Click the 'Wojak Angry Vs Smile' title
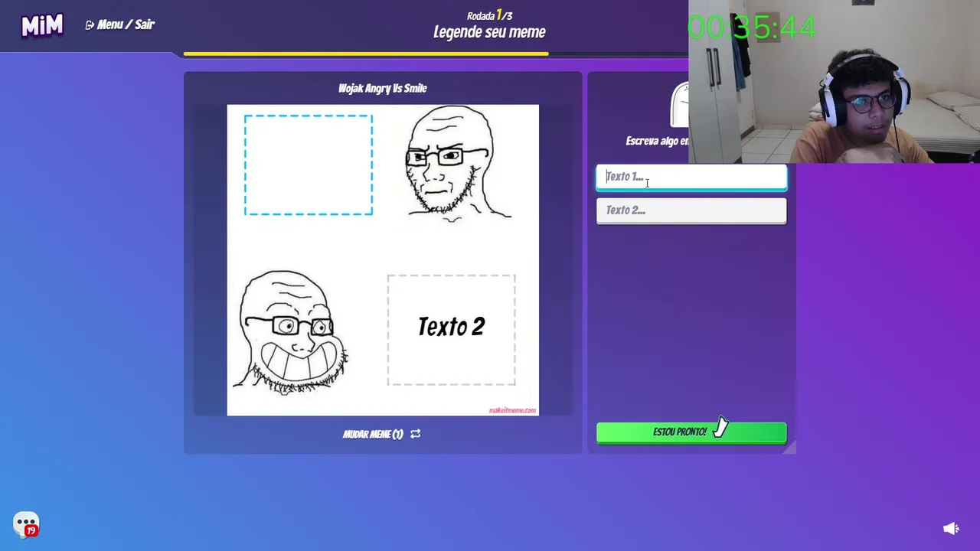This screenshot has height=551, width=980. click(383, 88)
